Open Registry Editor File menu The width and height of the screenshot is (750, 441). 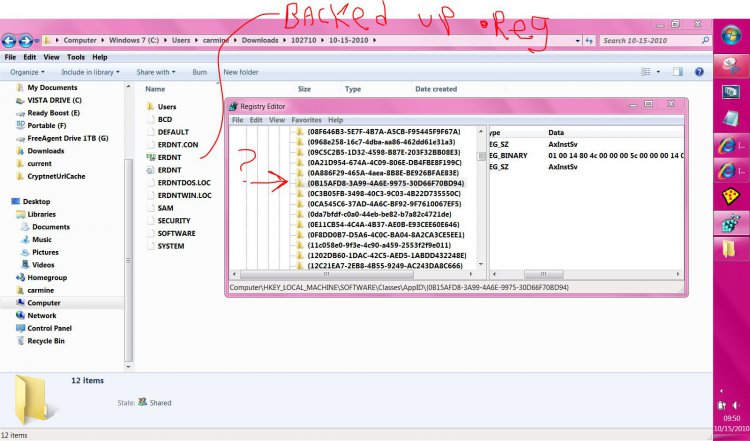pos(238,120)
